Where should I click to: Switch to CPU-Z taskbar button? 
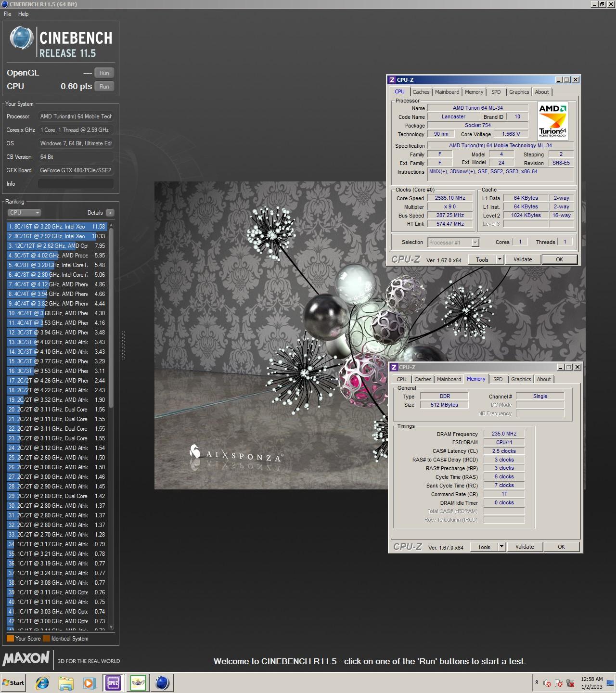point(113,682)
